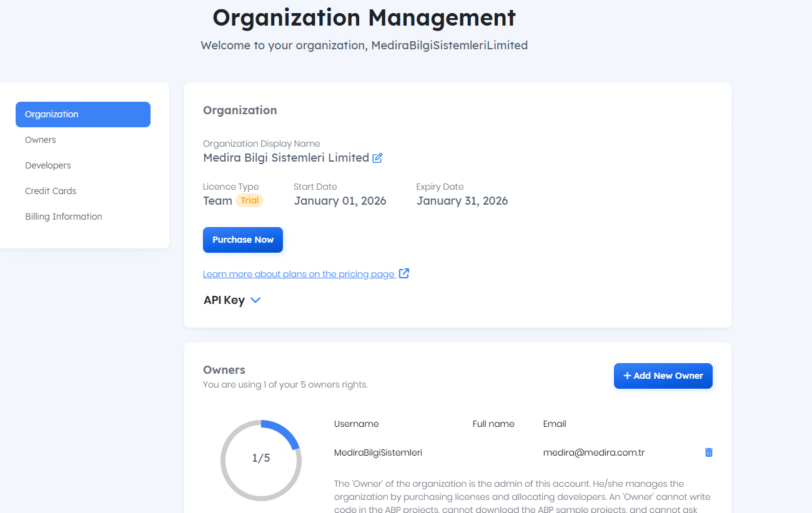This screenshot has height=513, width=812.
Task: Click the 1/5 owners usage donut chart
Action: pyautogui.click(x=261, y=460)
